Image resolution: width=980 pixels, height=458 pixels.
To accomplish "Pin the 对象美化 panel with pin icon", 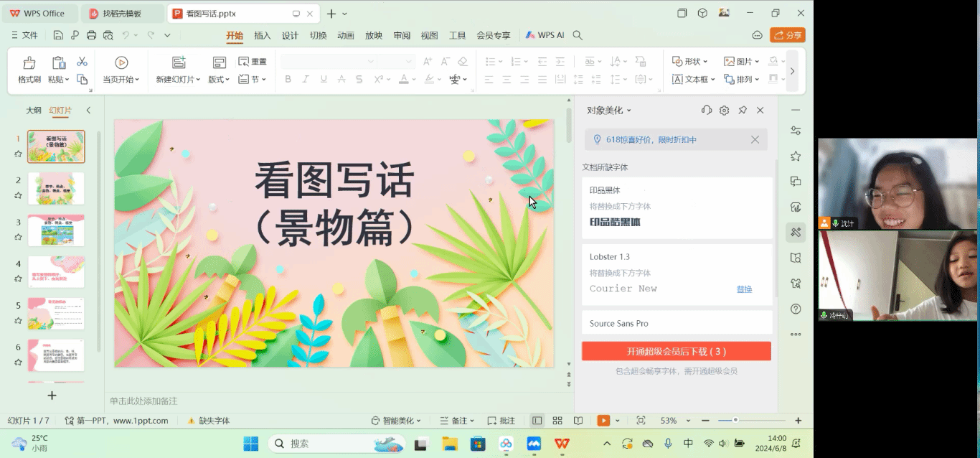I will [x=743, y=110].
